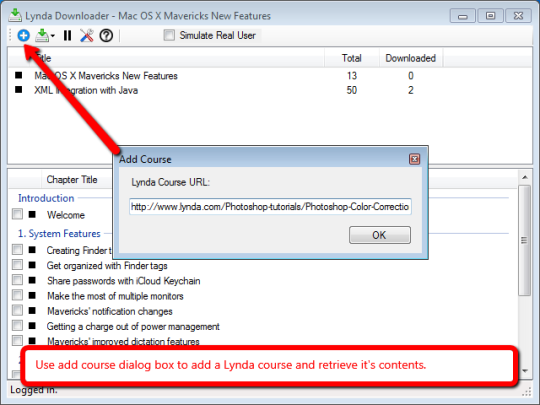Screen dimensions: 540x405
Task: Open help with the question mark icon
Action: 106,35
